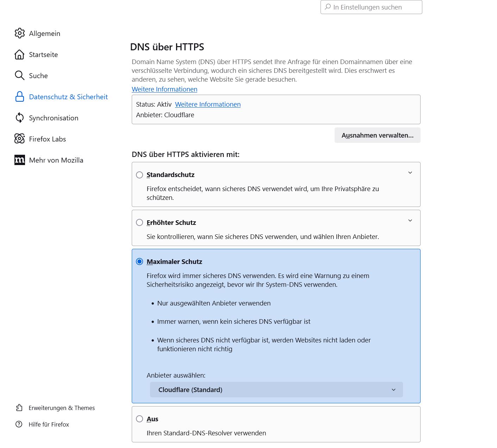This screenshot has width=497, height=448.
Task: Focus the In Einstellungen suchen field
Action: 371,7
